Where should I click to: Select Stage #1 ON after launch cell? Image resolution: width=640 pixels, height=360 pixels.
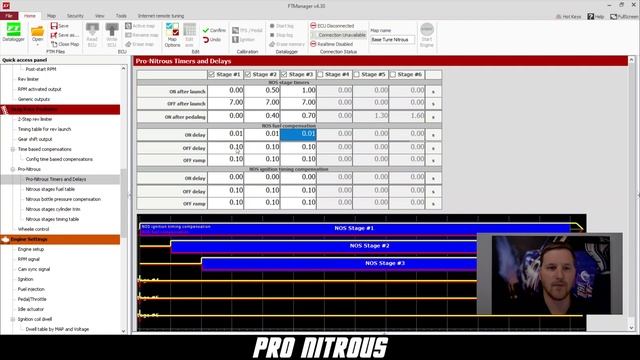[x=226, y=91]
